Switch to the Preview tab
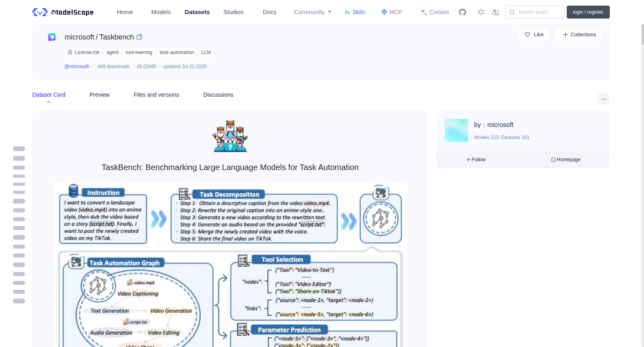 (99, 95)
